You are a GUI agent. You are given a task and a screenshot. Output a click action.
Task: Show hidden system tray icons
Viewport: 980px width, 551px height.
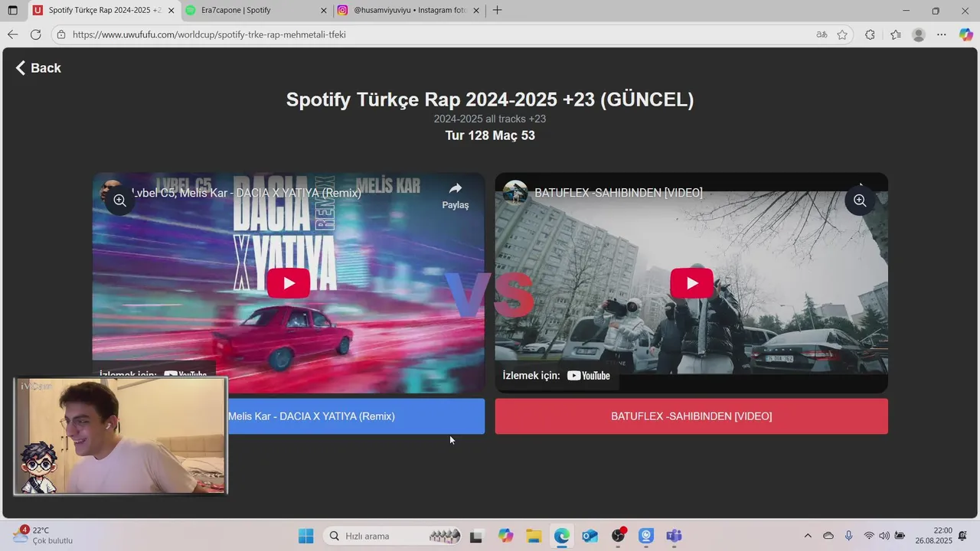coord(807,536)
